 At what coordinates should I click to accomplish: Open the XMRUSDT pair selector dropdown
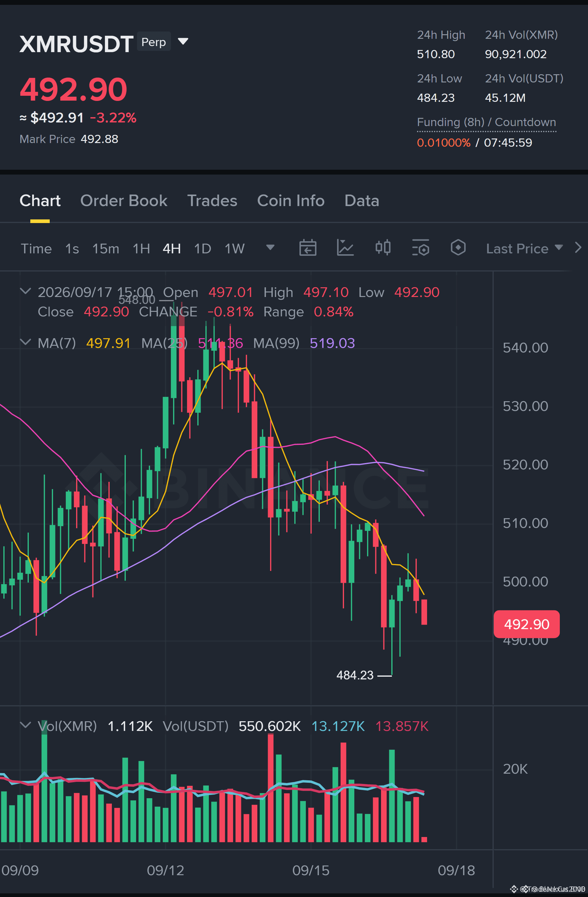183,41
